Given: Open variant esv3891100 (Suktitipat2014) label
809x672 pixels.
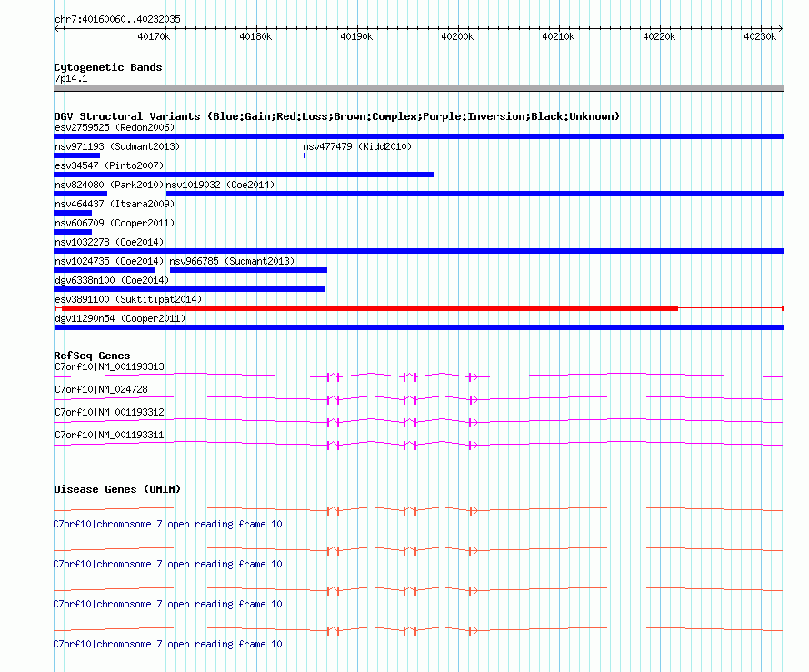Looking at the screenshot, I should [128, 299].
